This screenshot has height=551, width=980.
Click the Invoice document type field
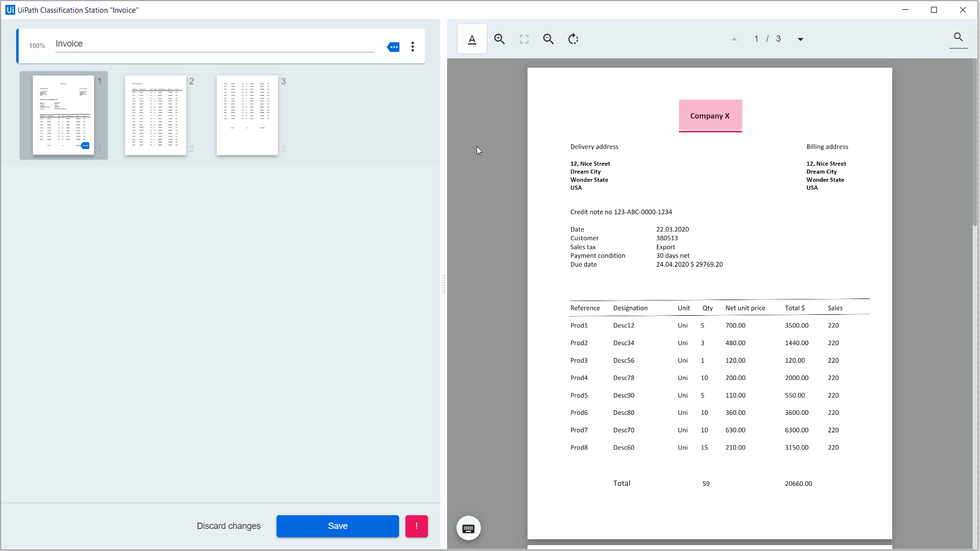tap(215, 44)
